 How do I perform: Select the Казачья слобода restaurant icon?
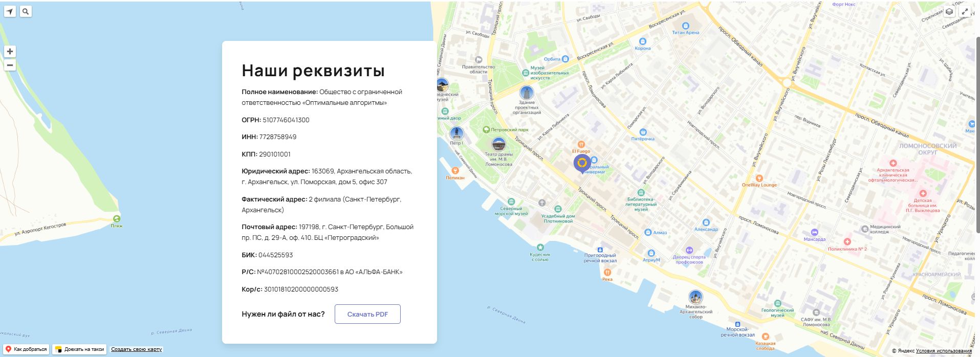(765, 337)
